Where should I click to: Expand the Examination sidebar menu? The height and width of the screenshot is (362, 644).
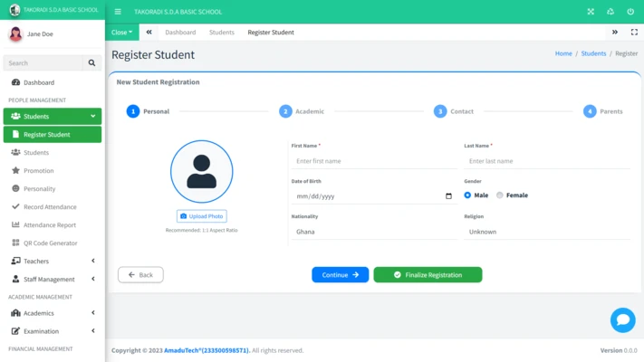53,331
